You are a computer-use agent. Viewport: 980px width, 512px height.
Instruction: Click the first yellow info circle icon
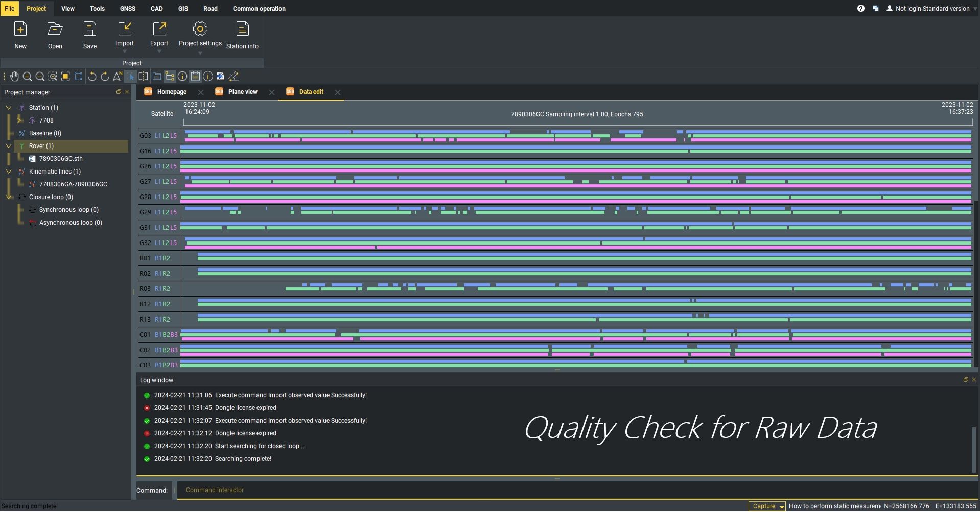pos(182,77)
